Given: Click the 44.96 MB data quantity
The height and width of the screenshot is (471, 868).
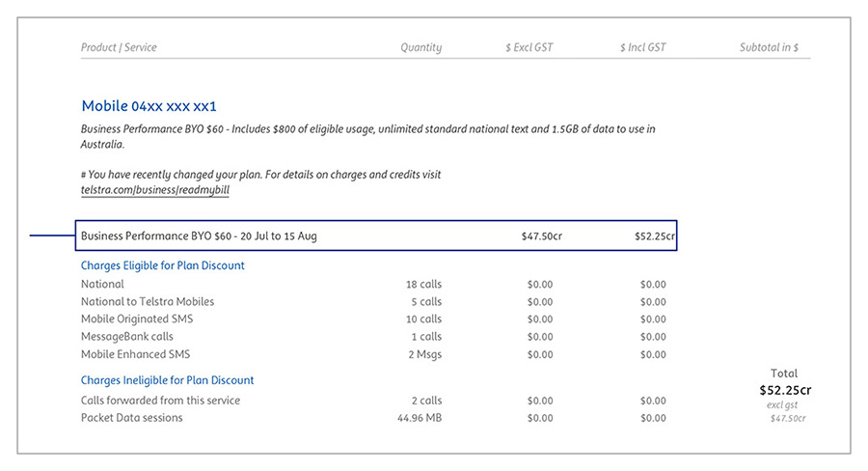Looking at the screenshot, I should [x=419, y=418].
